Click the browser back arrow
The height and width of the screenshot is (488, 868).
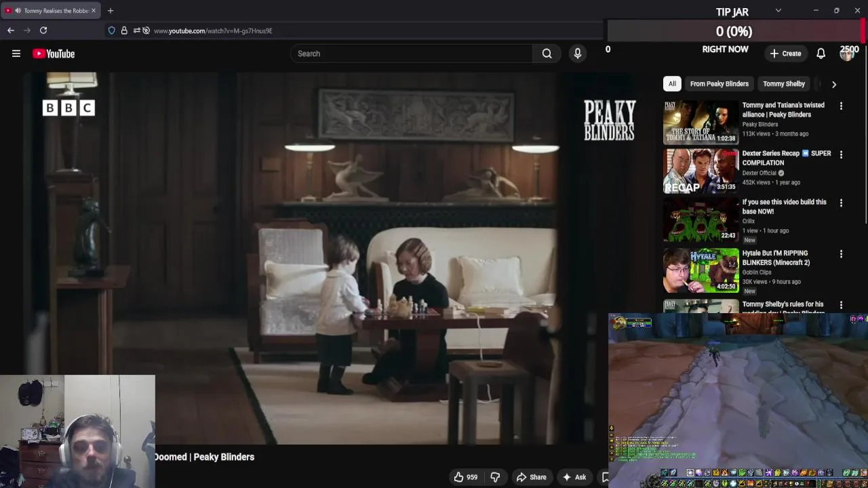click(11, 30)
